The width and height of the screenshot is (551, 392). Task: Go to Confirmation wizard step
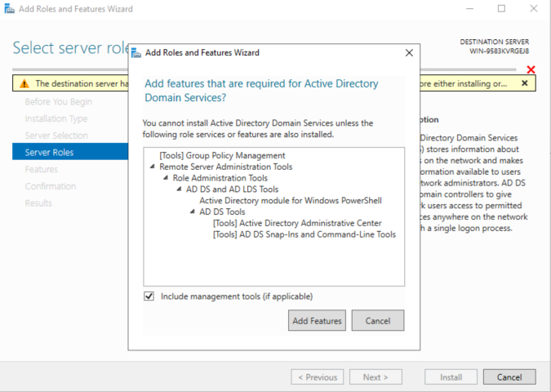pos(51,186)
